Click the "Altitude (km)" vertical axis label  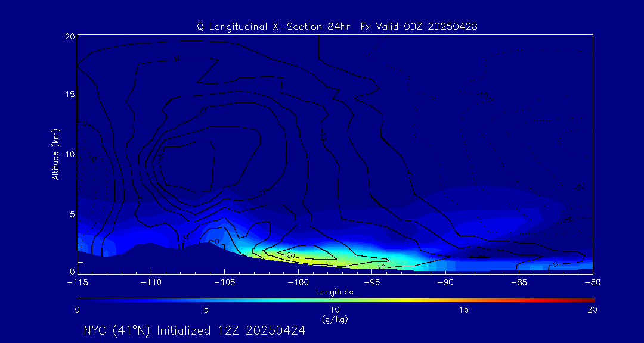pos(55,154)
